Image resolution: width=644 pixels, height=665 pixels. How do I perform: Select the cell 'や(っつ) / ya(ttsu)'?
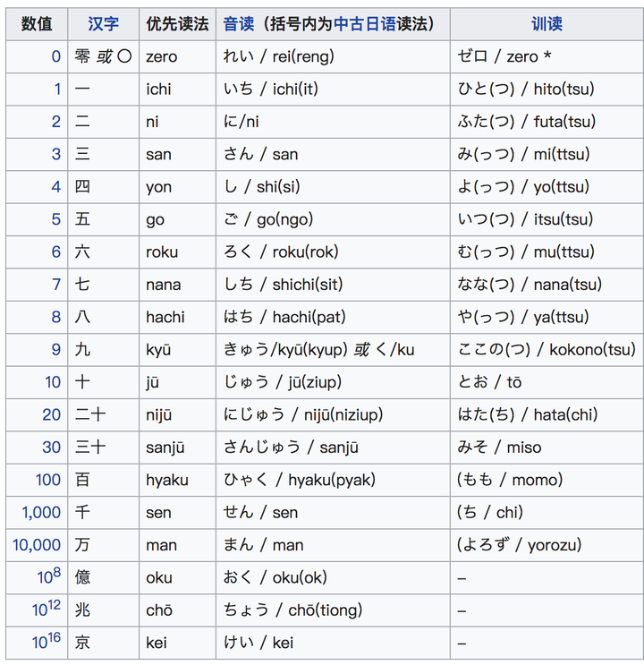(547, 317)
